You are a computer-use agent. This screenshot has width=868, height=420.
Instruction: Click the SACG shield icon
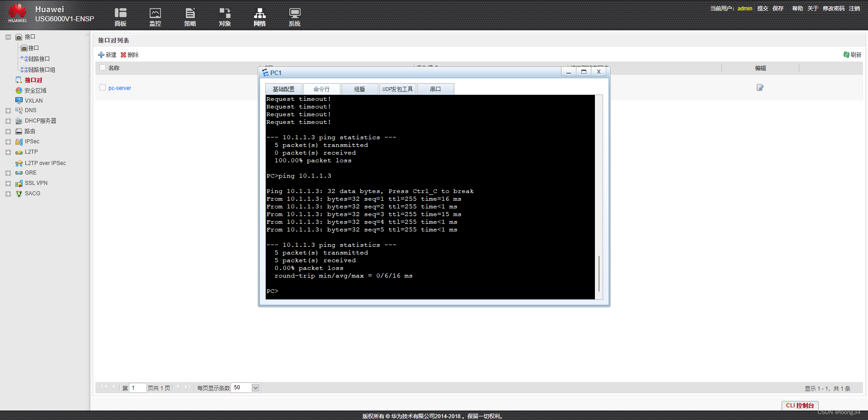[x=19, y=193]
